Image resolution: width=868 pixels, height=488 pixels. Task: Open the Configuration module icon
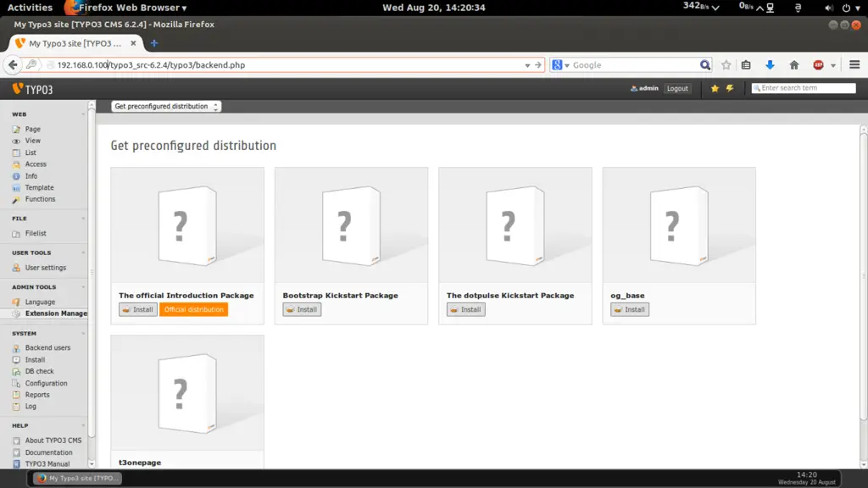tap(17, 384)
